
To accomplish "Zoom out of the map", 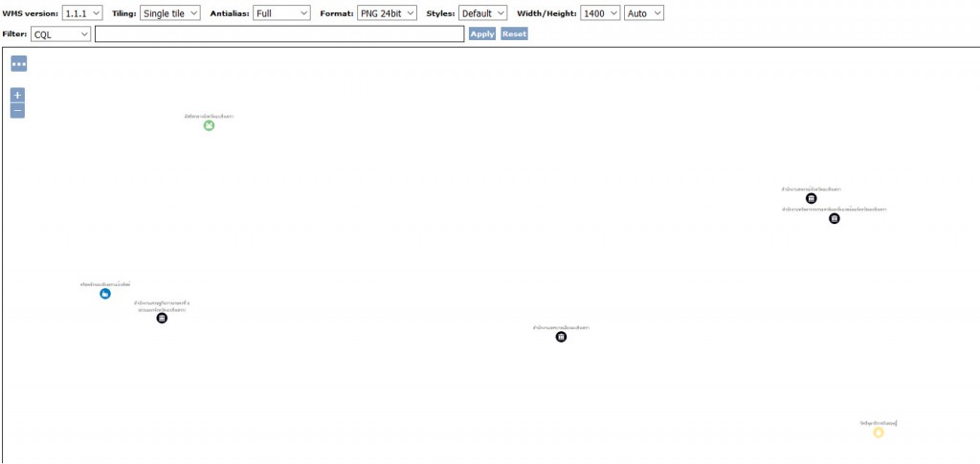I will (17, 111).
